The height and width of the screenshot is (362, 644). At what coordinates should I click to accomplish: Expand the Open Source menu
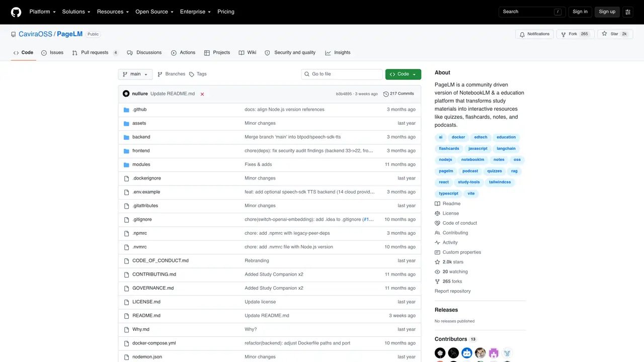pyautogui.click(x=154, y=12)
